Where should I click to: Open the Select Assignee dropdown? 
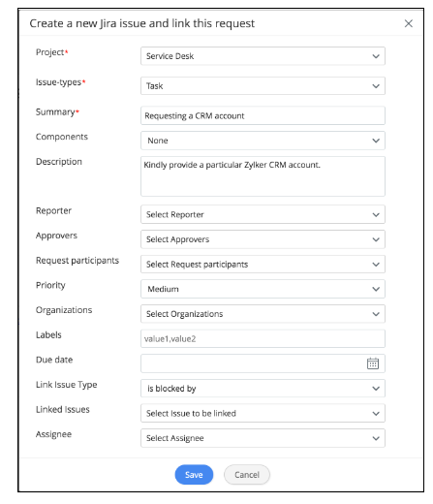click(x=263, y=438)
